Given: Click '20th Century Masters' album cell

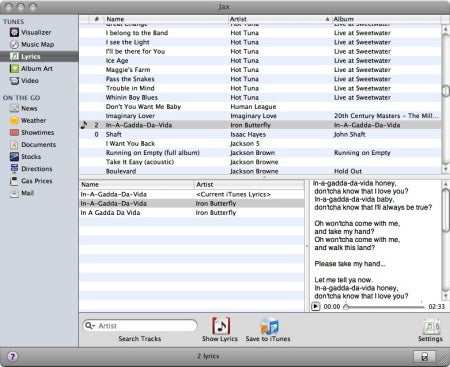Looking at the screenshot, I should pyautogui.click(x=386, y=116).
